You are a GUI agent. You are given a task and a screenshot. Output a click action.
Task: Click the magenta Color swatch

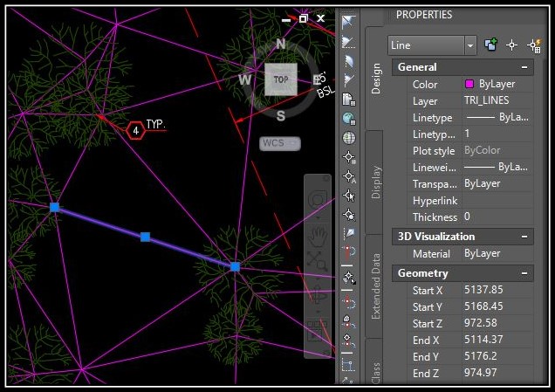click(x=469, y=84)
